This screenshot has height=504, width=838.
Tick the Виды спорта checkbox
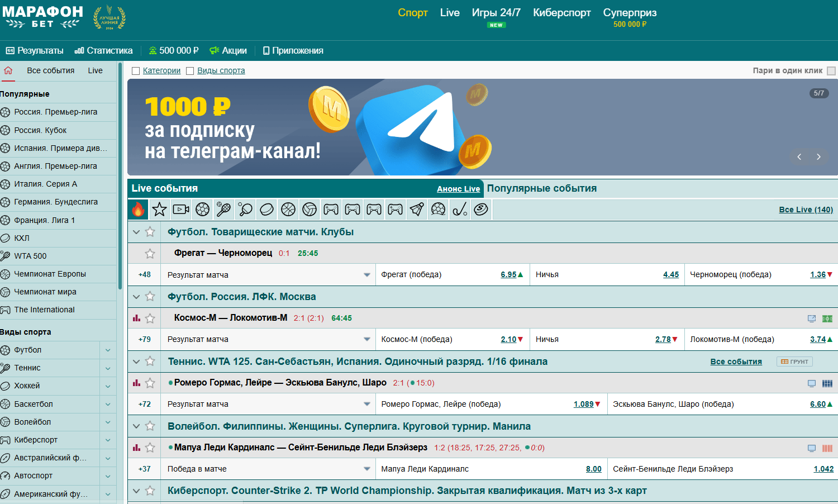click(x=190, y=71)
